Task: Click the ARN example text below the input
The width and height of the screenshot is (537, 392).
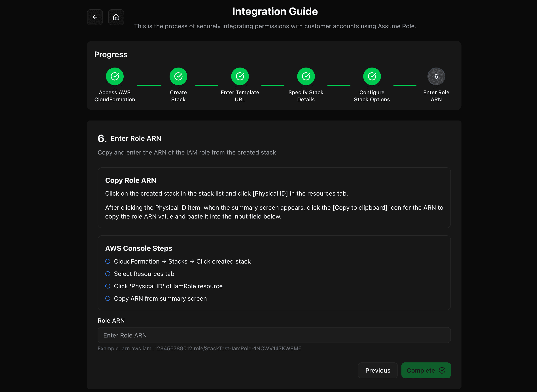Action: (x=199, y=348)
